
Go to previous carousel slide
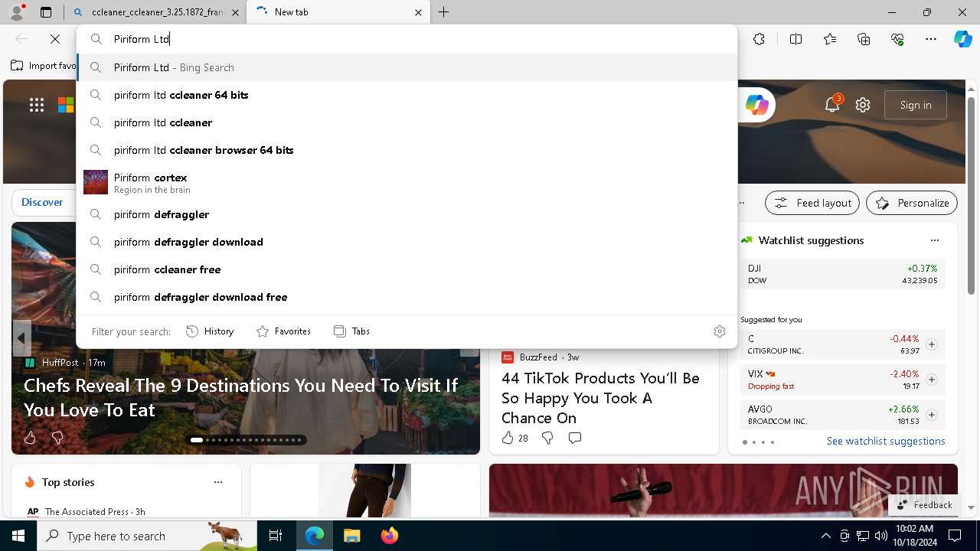point(21,337)
